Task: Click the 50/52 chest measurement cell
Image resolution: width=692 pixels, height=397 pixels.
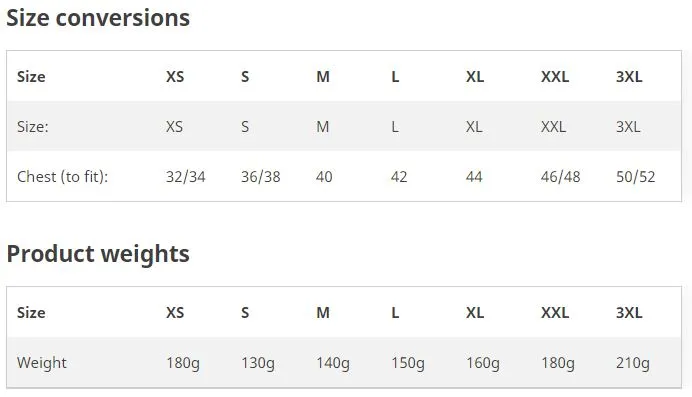Action: tap(636, 177)
